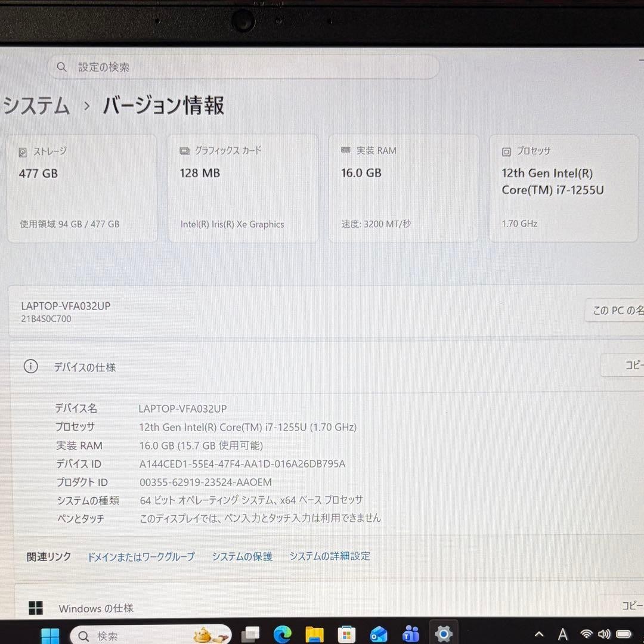The width and height of the screenshot is (644, 644).
Task: Click the Windows logo beside Windows の仕様
Action: coord(36,608)
